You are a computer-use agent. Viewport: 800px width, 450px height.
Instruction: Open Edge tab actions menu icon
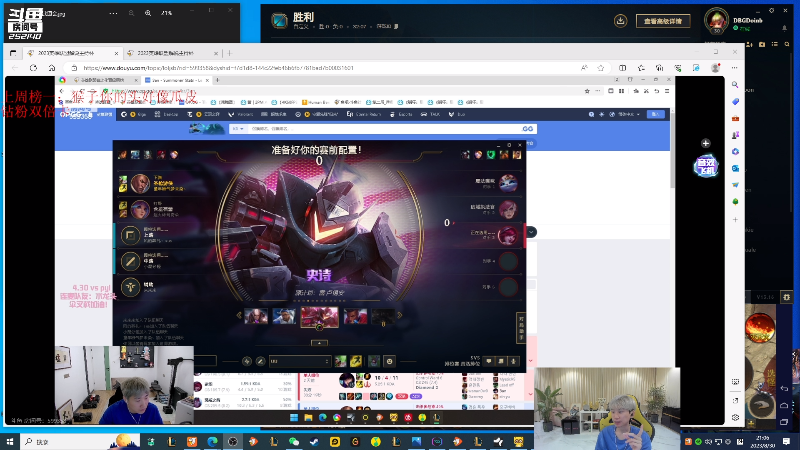13,53
